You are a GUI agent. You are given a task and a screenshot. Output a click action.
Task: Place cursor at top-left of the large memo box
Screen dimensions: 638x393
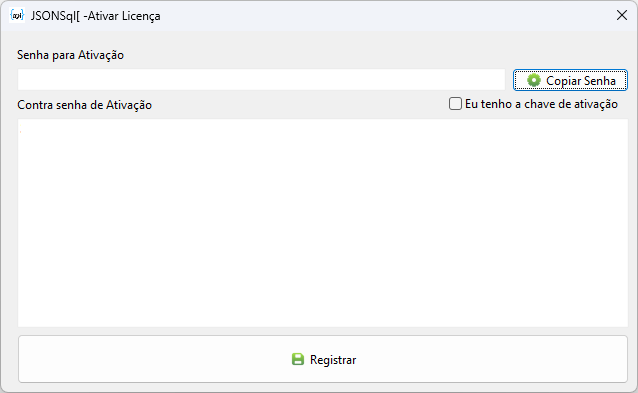[21, 124]
